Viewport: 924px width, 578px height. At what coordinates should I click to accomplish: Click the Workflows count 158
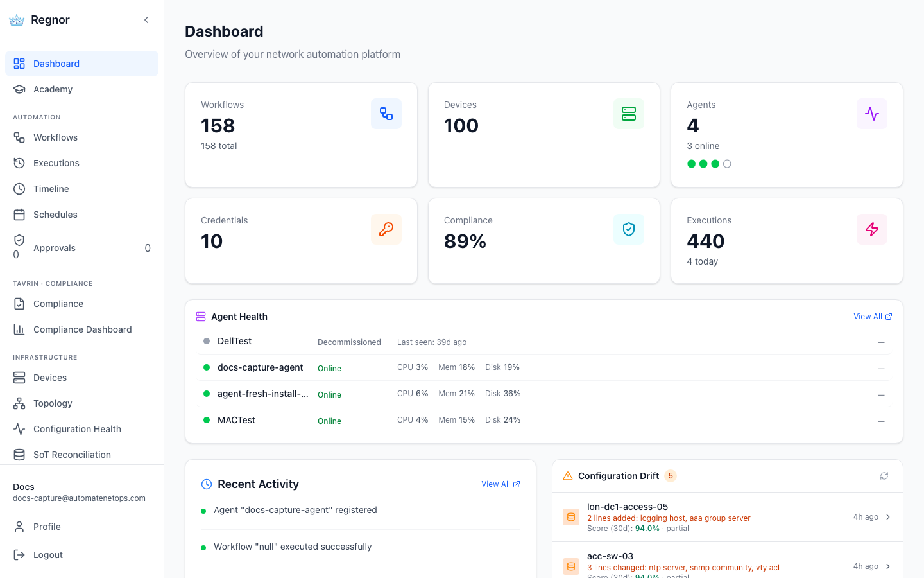click(x=218, y=126)
